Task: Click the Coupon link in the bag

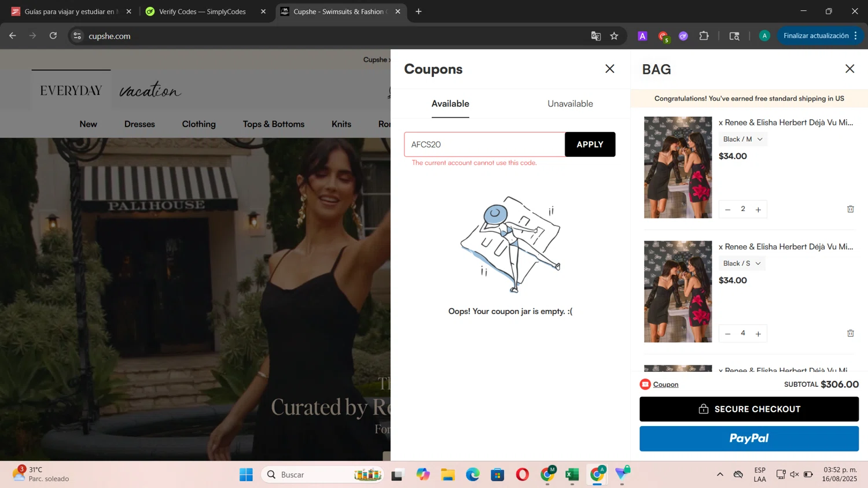Action: pos(665,385)
